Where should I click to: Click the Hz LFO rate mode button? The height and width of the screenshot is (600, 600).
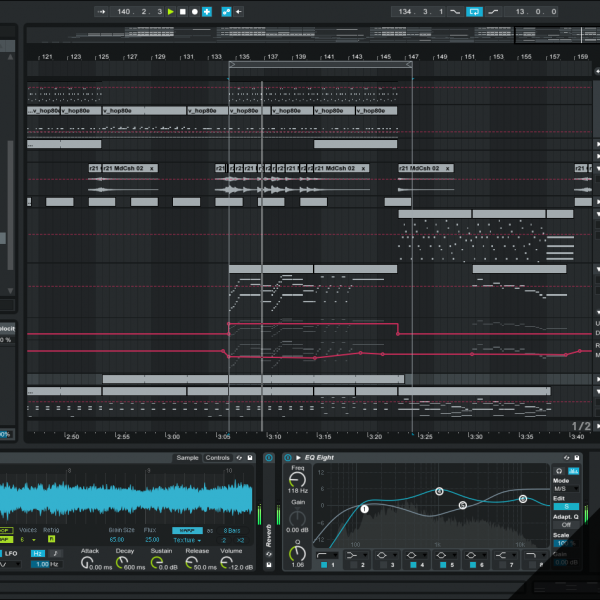(x=38, y=553)
